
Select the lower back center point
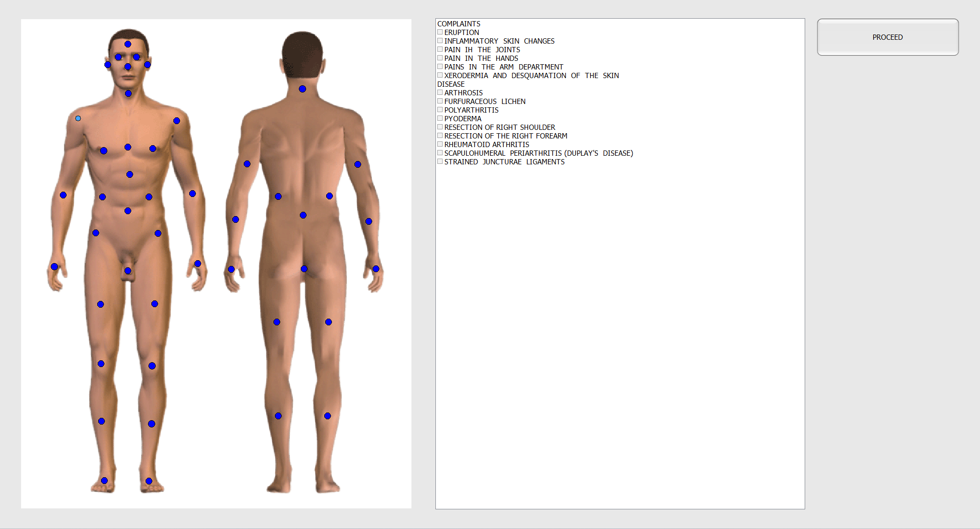click(x=303, y=215)
